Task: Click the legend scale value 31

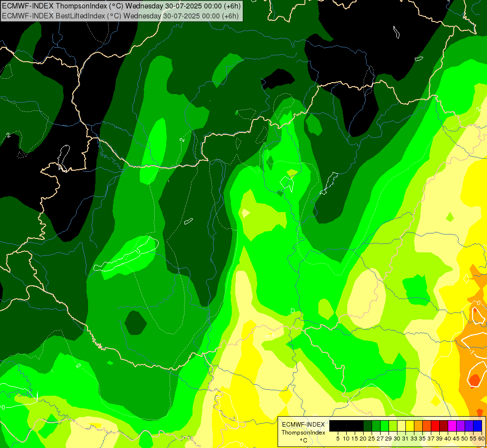Action: click(x=405, y=439)
